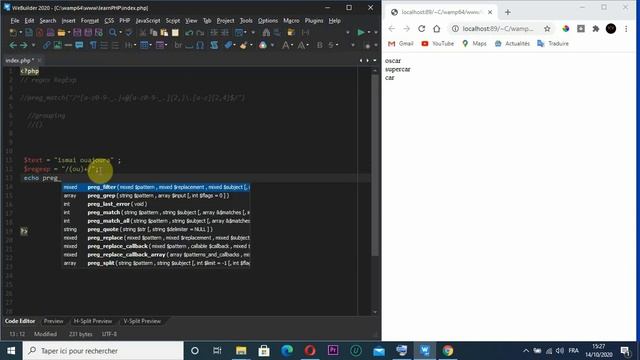Open the File menu

pos(15,20)
